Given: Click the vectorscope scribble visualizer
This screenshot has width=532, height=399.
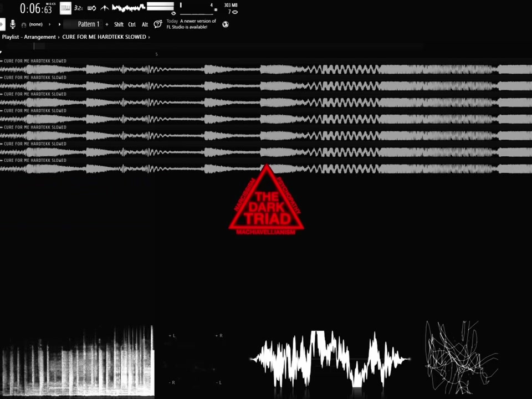Looking at the screenshot, I should click(462, 357).
